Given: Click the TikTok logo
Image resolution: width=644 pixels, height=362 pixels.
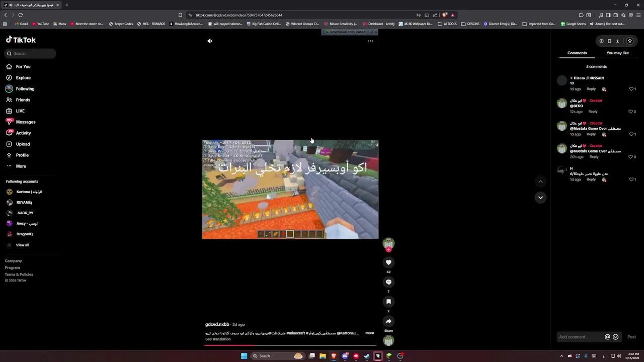Looking at the screenshot, I should click(21, 40).
